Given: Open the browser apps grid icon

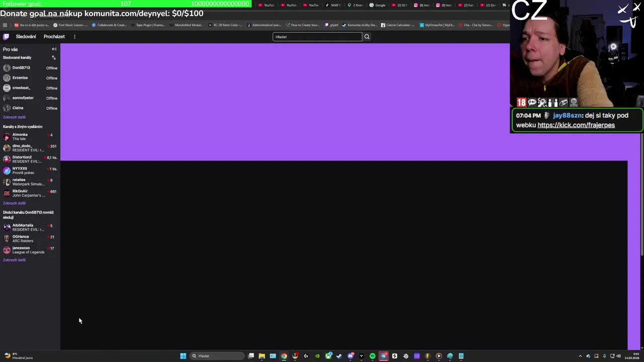Looking at the screenshot, I should [x=5, y=25].
